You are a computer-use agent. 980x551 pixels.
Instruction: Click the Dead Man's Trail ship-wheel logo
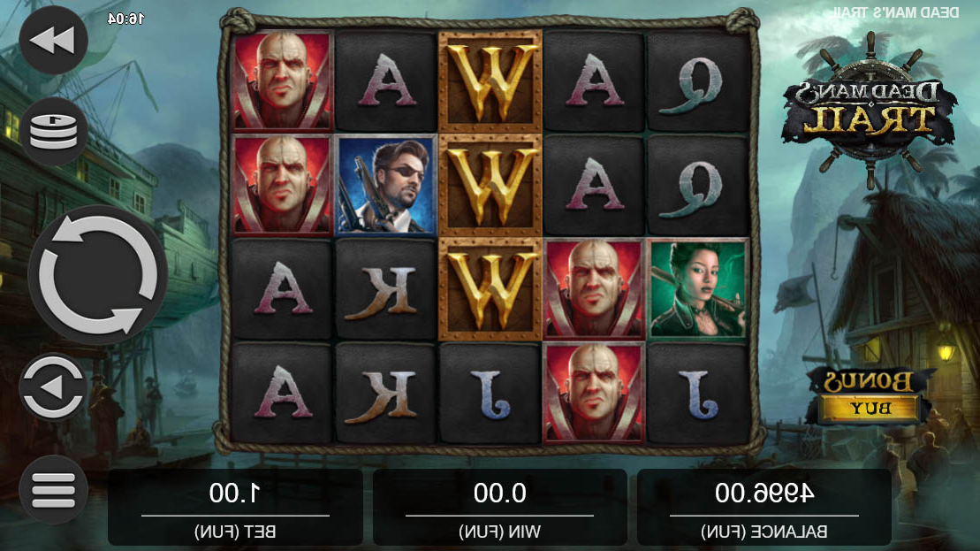point(870,111)
